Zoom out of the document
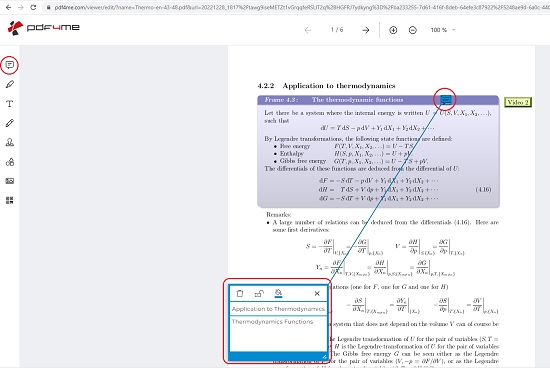Screen dimensions: 550x370 click(413, 30)
